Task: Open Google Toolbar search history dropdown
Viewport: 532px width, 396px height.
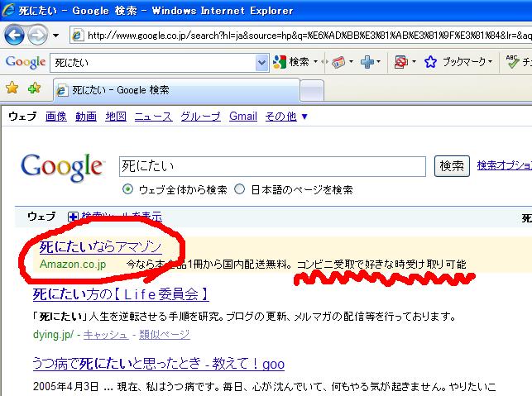Action: [262, 62]
